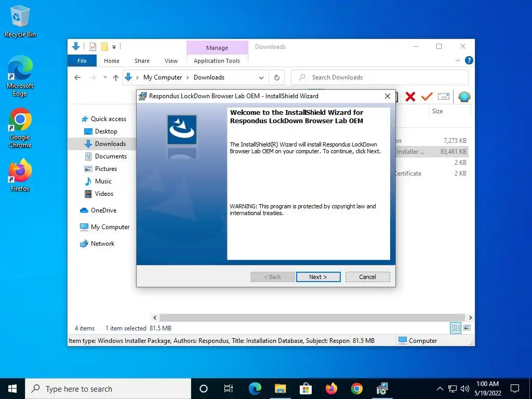
Task: Click the taskbar search box
Action: tap(108, 389)
